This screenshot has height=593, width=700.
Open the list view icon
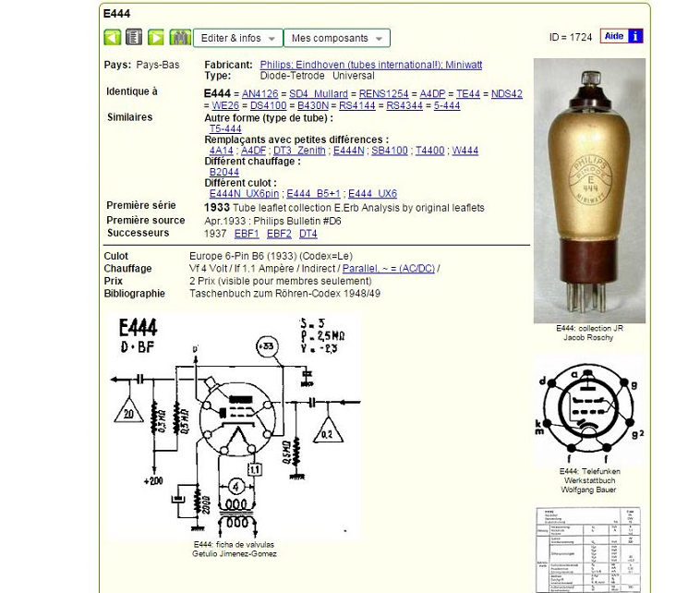coord(134,37)
